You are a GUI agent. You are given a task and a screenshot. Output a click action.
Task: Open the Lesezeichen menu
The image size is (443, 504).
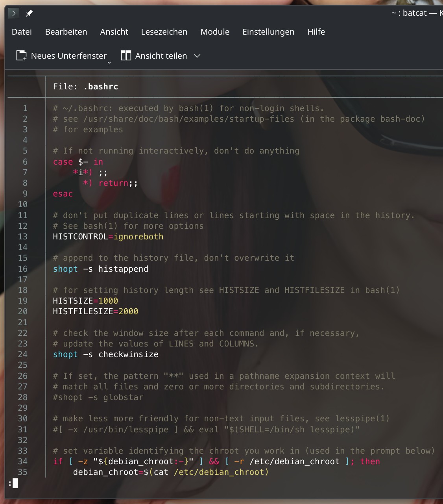click(x=164, y=32)
